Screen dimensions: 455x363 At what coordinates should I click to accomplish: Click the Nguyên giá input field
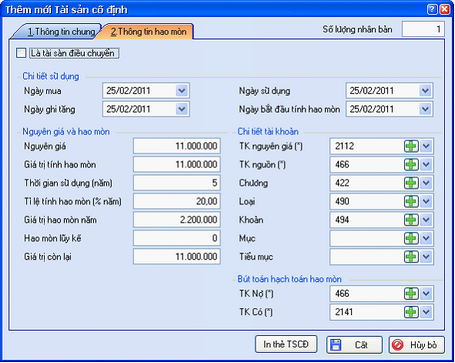(x=177, y=146)
